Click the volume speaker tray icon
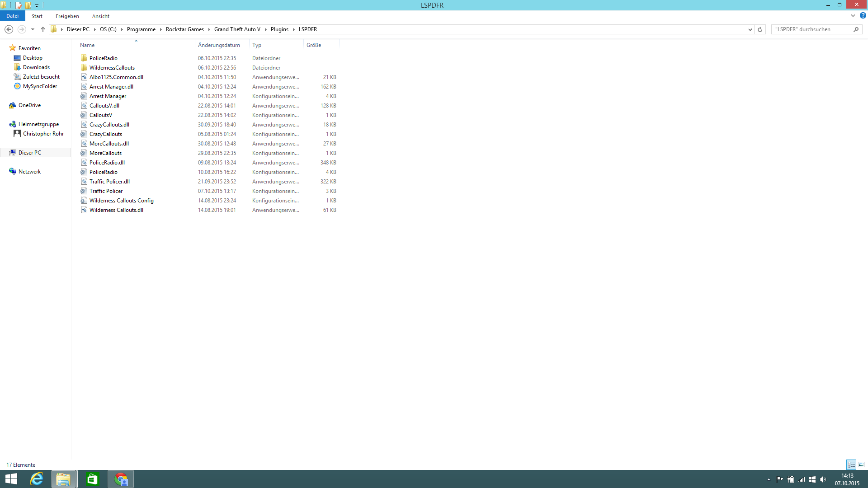The width and height of the screenshot is (868, 488). [823, 479]
